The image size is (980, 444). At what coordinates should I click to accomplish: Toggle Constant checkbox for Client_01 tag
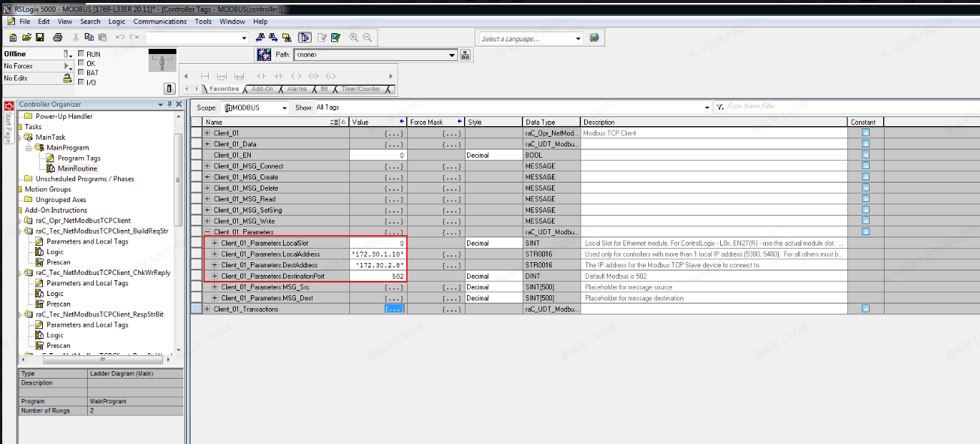pos(865,133)
